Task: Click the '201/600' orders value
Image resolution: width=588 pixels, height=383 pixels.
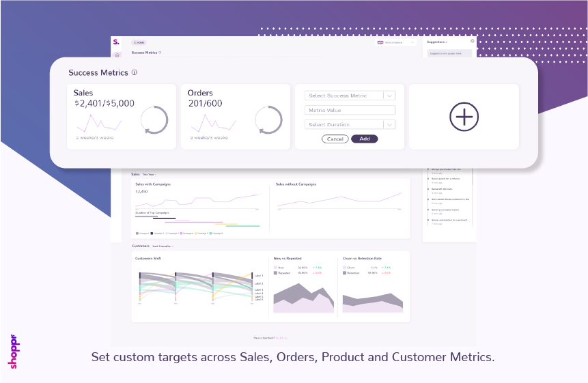Action: pyautogui.click(x=205, y=104)
